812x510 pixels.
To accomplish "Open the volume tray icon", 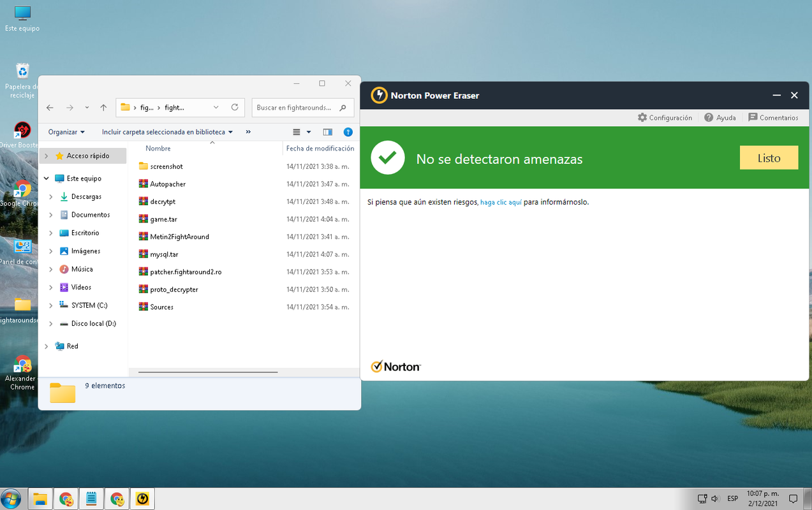I will [x=715, y=499].
